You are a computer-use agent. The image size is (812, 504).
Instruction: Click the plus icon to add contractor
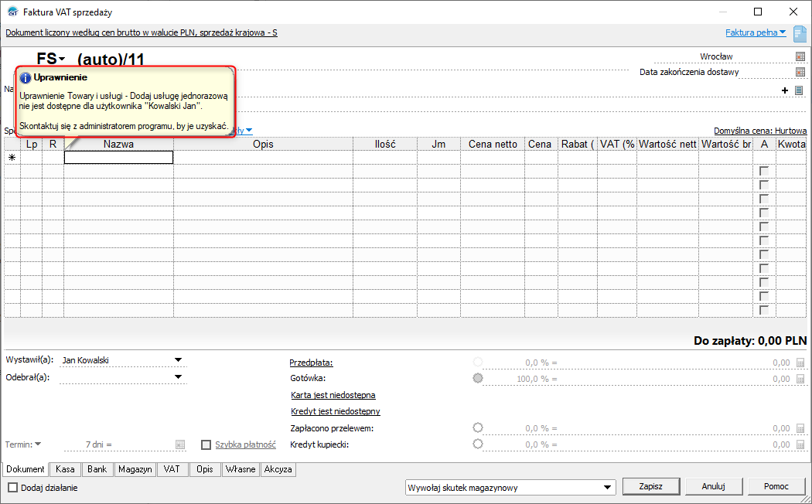(x=785, y=90)
